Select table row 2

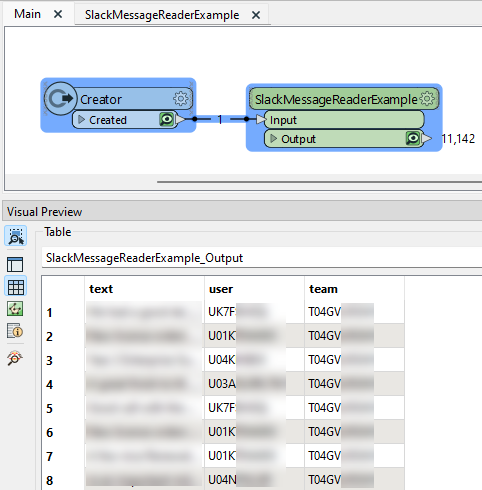click(x=49, y=336)
